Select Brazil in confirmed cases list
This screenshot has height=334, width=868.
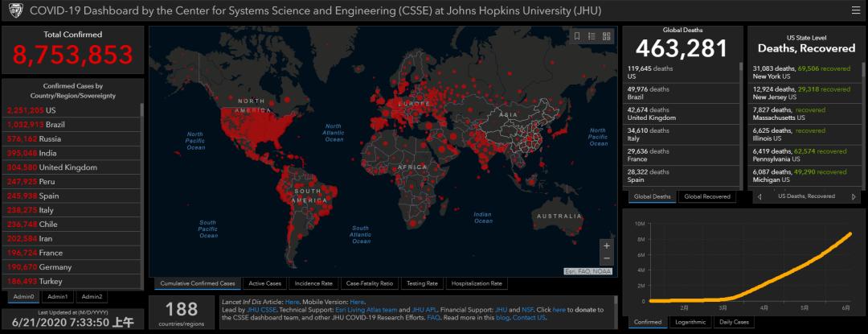(72, 125)
